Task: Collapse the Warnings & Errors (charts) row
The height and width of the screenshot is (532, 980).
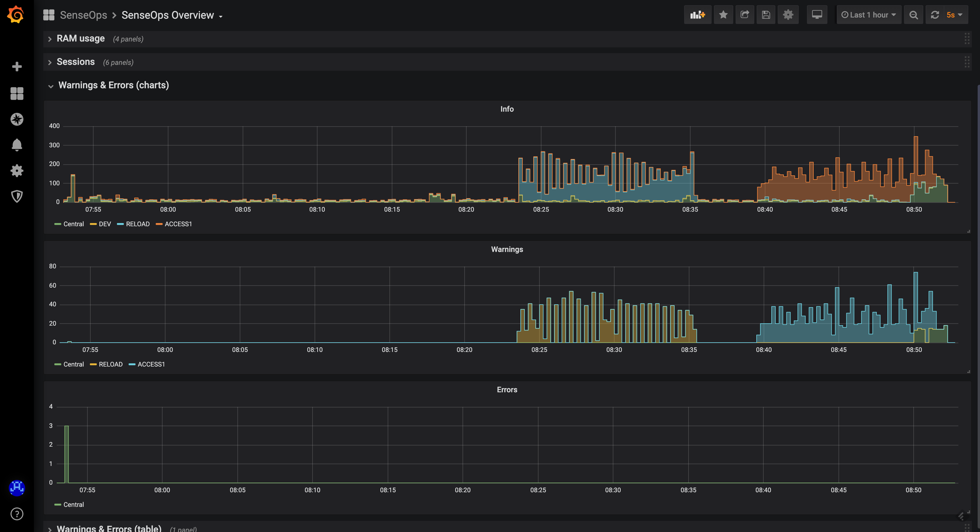Action: 113,85
